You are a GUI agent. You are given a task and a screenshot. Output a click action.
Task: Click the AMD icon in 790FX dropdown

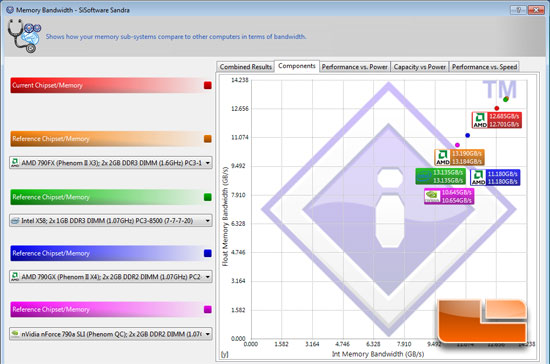15,163
